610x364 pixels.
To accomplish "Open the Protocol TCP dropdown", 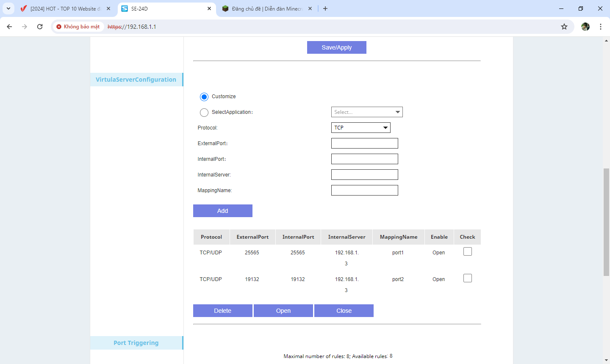I will click(360, 128).
